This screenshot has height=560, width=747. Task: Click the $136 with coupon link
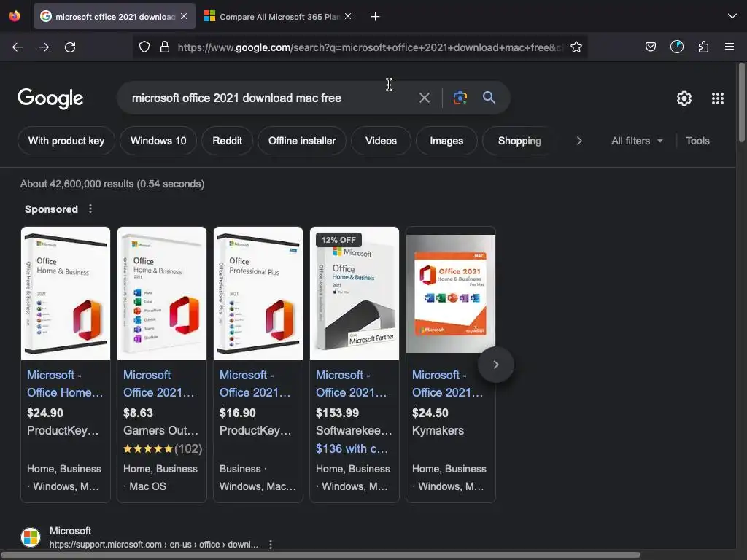coord(352,448)
